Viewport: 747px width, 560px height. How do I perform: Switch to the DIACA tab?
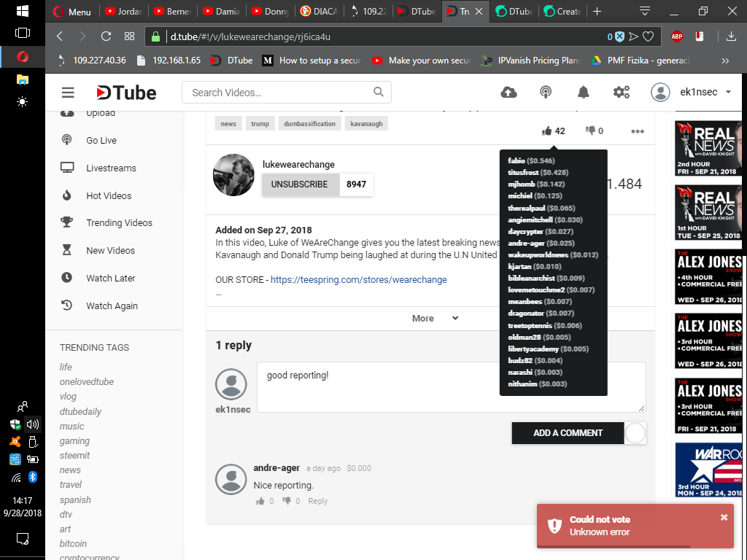320,12
